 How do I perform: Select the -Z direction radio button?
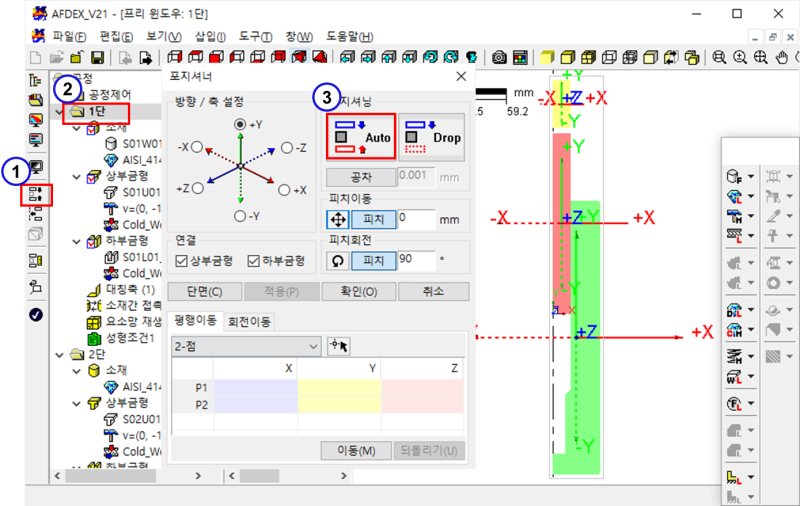287,147
